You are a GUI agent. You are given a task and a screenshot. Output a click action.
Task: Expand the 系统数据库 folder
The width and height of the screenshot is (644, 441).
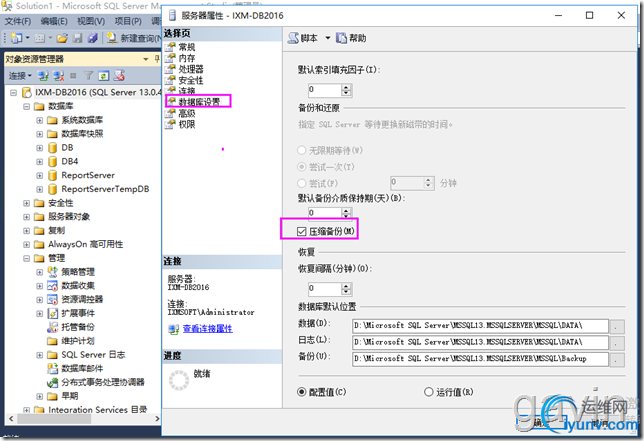point(39,120)
